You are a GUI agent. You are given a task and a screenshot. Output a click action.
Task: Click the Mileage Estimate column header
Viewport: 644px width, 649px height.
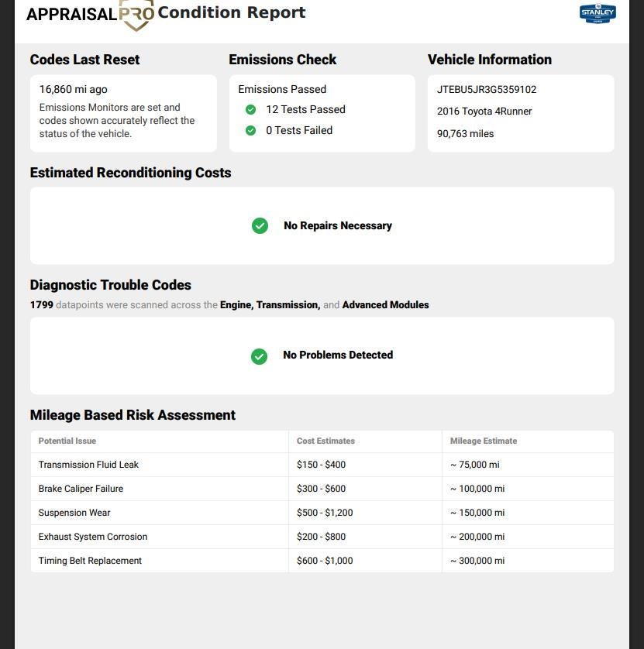pos(484,441)
